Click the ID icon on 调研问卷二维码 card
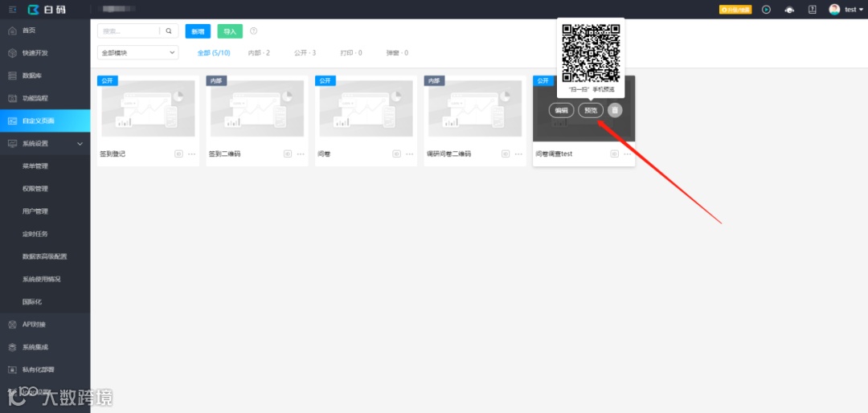The width and height of the screenshot is (868, 413). 506,154
